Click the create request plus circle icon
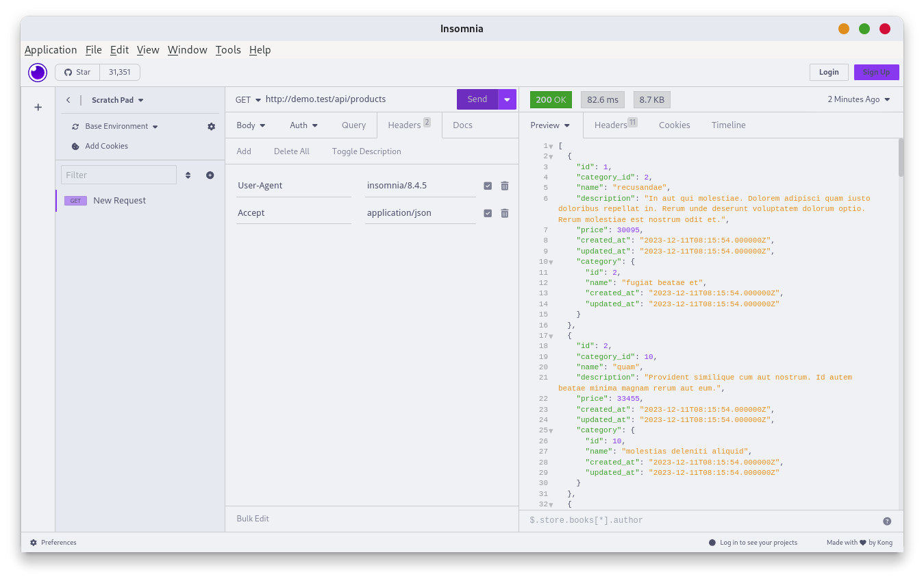Viewport: 924px width, 579px height. (210, 175)
